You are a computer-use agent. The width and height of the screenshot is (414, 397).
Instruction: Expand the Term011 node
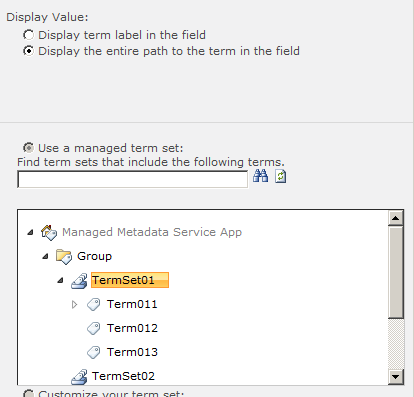[75, 304]
